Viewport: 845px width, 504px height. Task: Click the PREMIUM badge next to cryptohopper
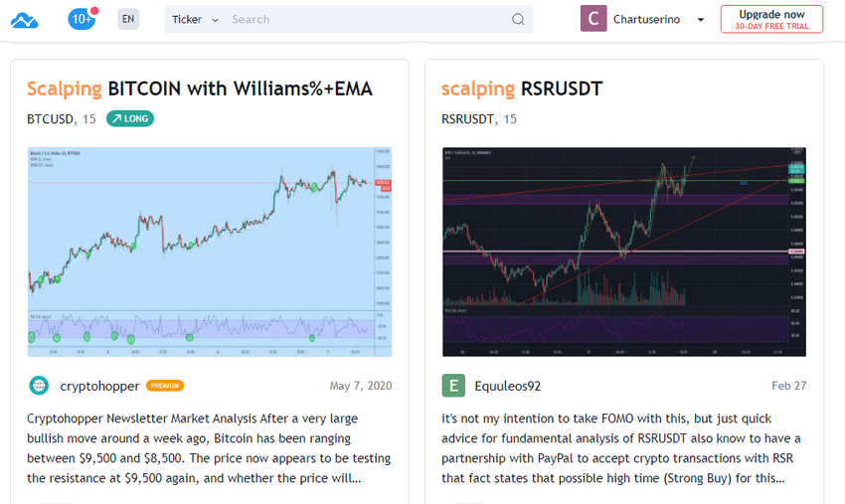pyautogui.click(x=165, y=386)
